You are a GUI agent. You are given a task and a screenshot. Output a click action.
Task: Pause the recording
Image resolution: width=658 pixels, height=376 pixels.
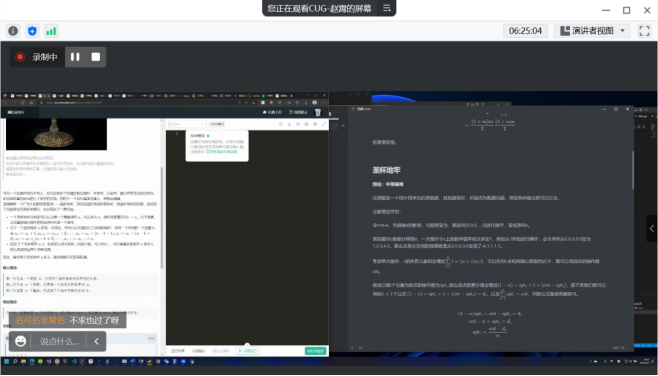(75, 57)
